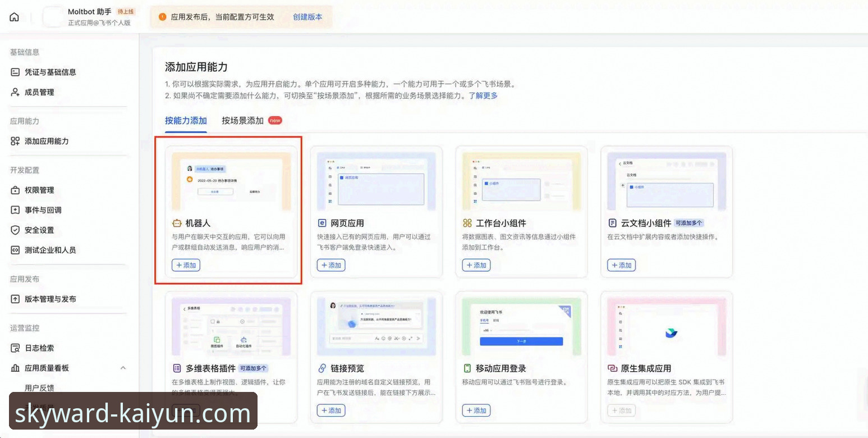Click the 链接预览 link icon
Image resolution: width=868 pixels, height=438 pixels.
click(x=322, y=368)
